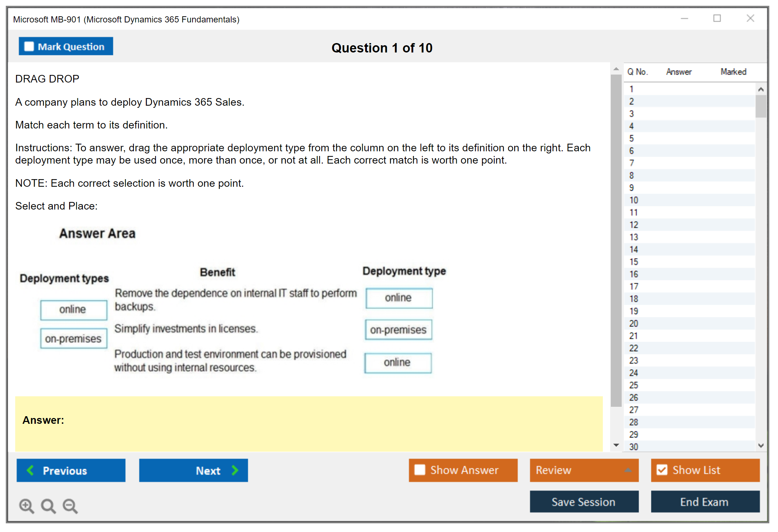The image size is (778, 532).
Task: Open the Review dropdown menu
Action: click(628, 470)
